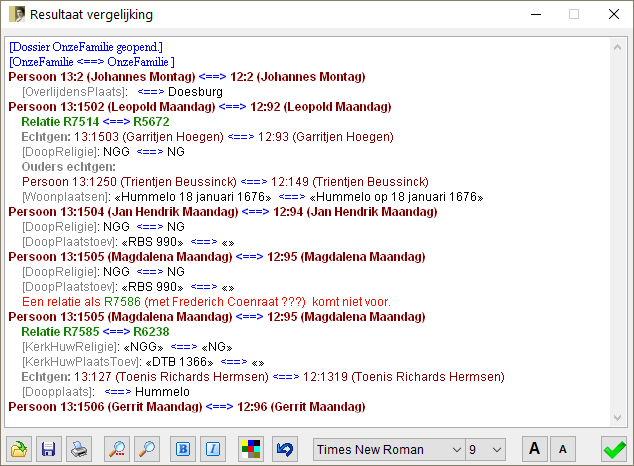Save results with the floppy disk icon

tap(49, 449)
